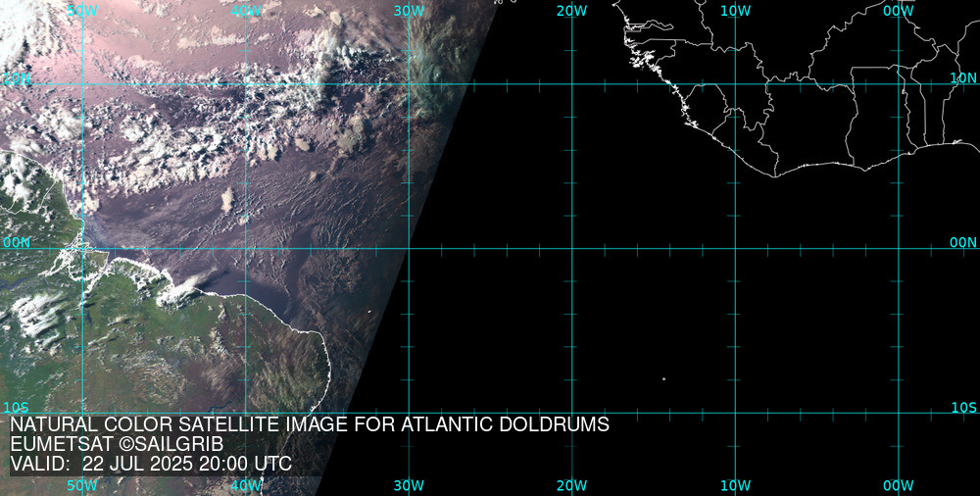Click the 10S latitude label on the left edge
The height and width of the screenshot is (496, 980).
click(17, 408)
